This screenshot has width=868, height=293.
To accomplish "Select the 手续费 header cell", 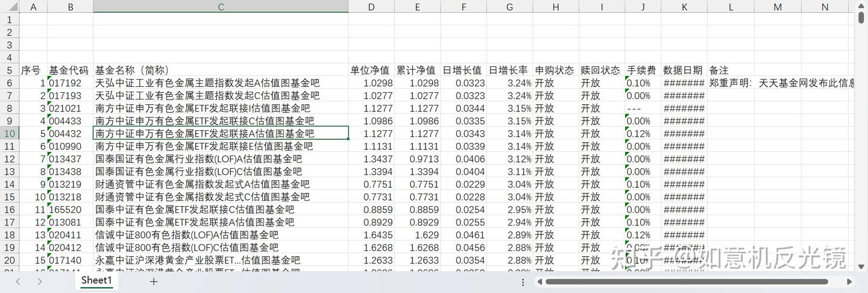I will pyautogui.click(x=643, y=70).
